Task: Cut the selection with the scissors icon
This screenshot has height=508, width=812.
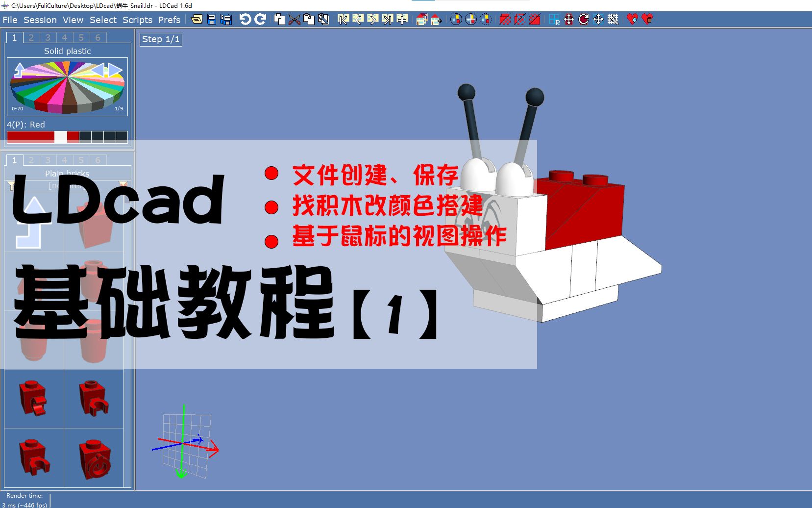Action: tap(294, 19)
